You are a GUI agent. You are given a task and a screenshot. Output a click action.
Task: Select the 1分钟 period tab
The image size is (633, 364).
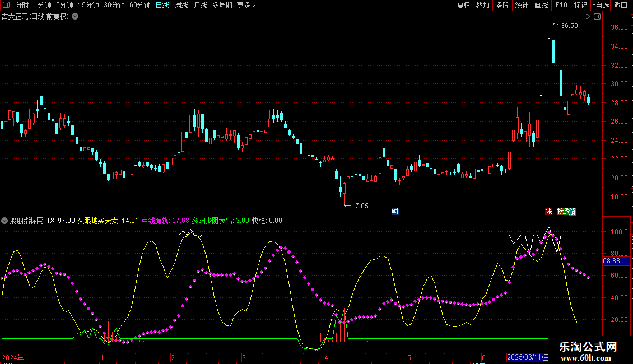pos(43,5)
